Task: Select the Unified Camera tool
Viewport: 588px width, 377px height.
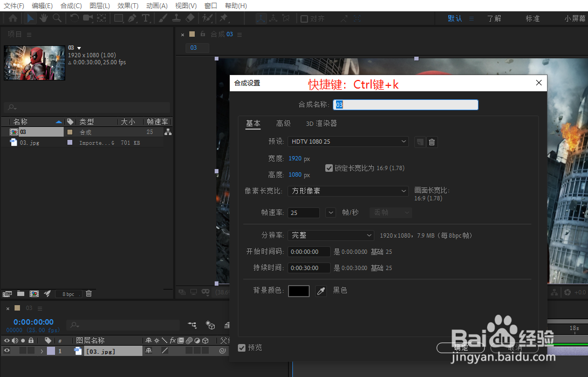Action: [88, 18]
